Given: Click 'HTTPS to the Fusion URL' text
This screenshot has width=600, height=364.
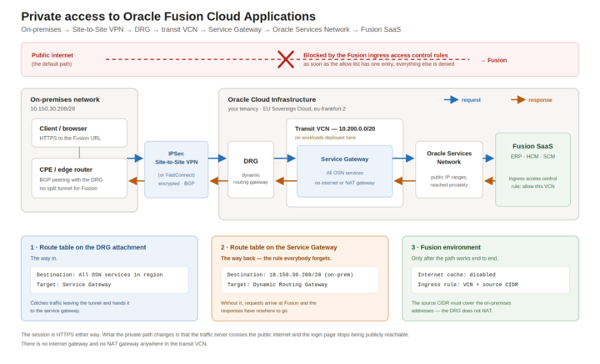Looking at the screenshot, I should click(70, 138).
